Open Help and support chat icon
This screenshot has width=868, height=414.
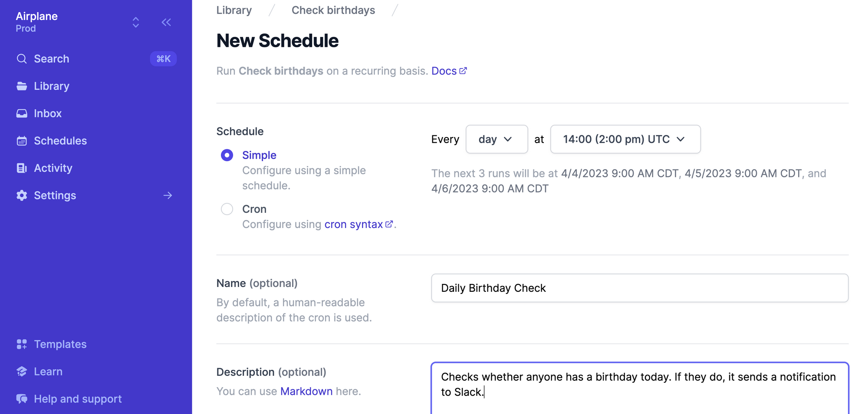pos(22,399)
